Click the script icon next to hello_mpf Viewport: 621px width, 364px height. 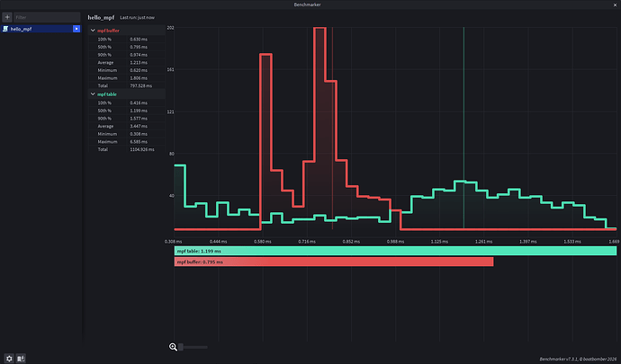coord(5,29)
